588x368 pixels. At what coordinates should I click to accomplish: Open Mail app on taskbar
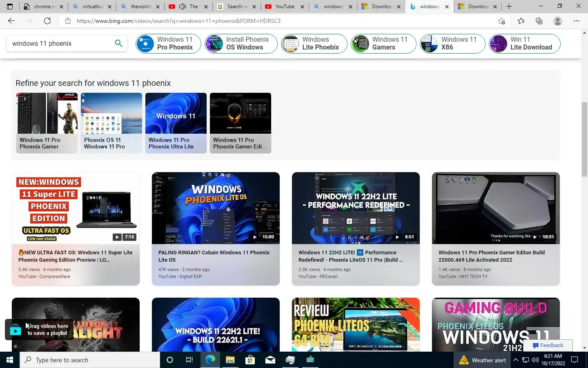click(x=270, y=360)
